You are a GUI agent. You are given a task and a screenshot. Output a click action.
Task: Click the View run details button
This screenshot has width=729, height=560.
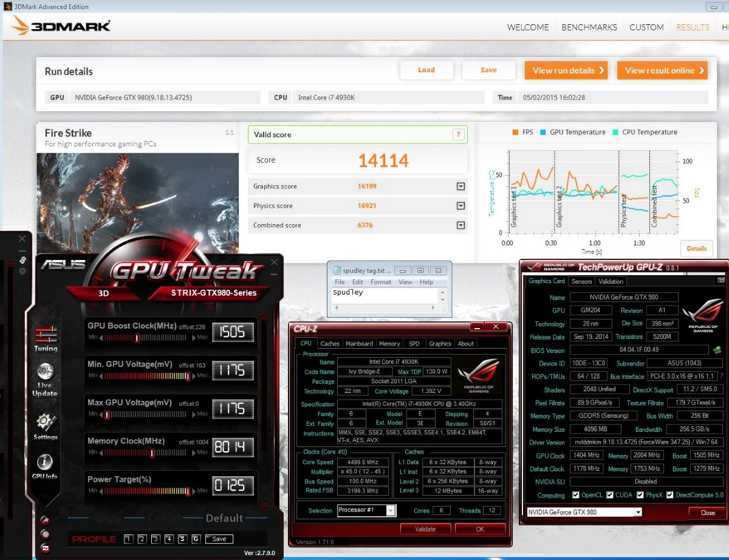(568, 70)
